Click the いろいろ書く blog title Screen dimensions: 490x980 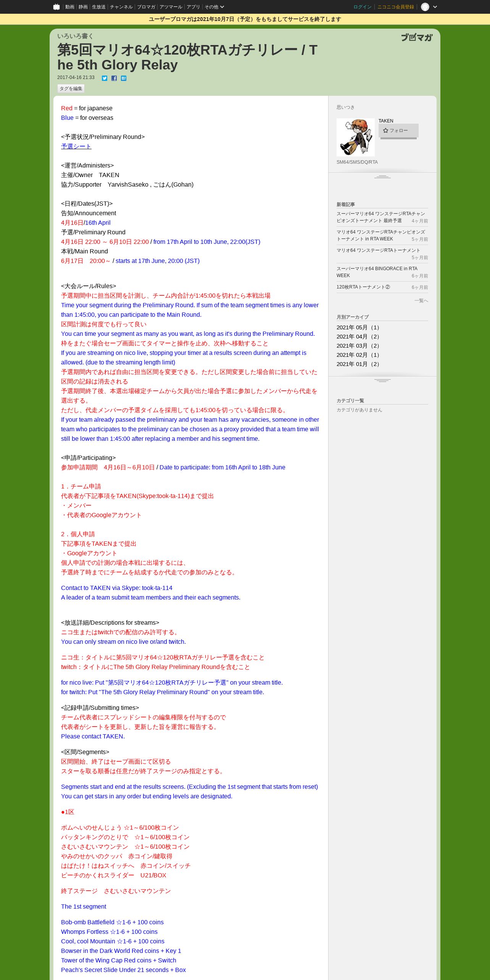pos(75,36)
